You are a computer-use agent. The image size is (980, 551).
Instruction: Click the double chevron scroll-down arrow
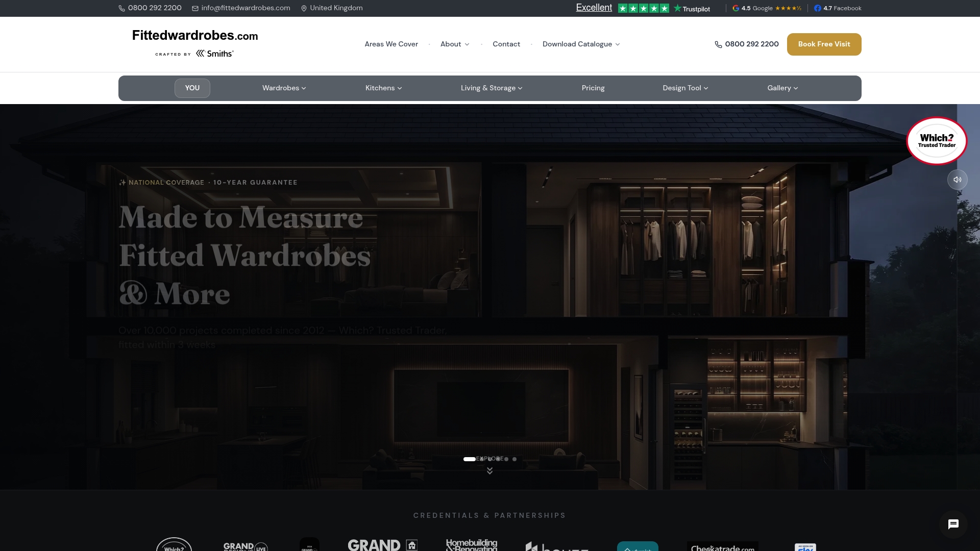(x=489, y=471)
